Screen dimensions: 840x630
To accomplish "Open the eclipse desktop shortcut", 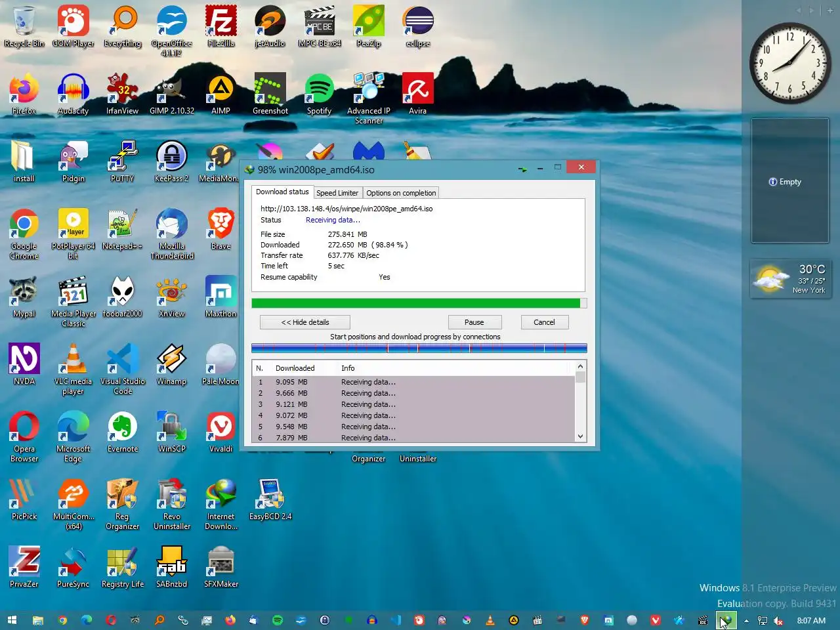I will tap(418, 26).
